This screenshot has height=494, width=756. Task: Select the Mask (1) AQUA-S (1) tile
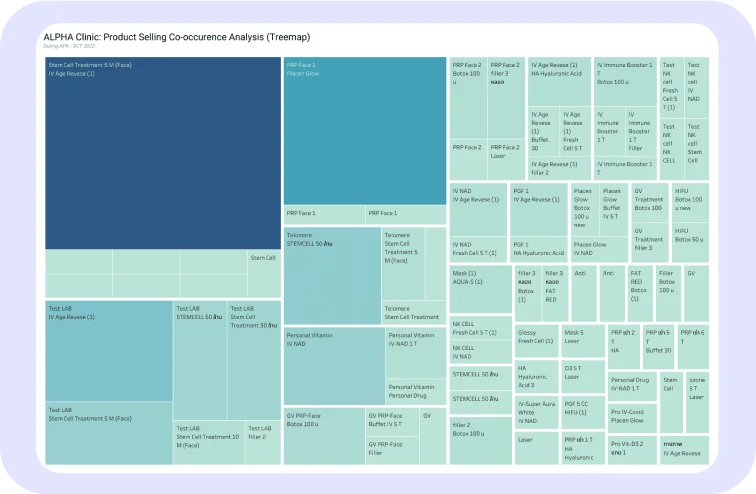tap(481, 289)
